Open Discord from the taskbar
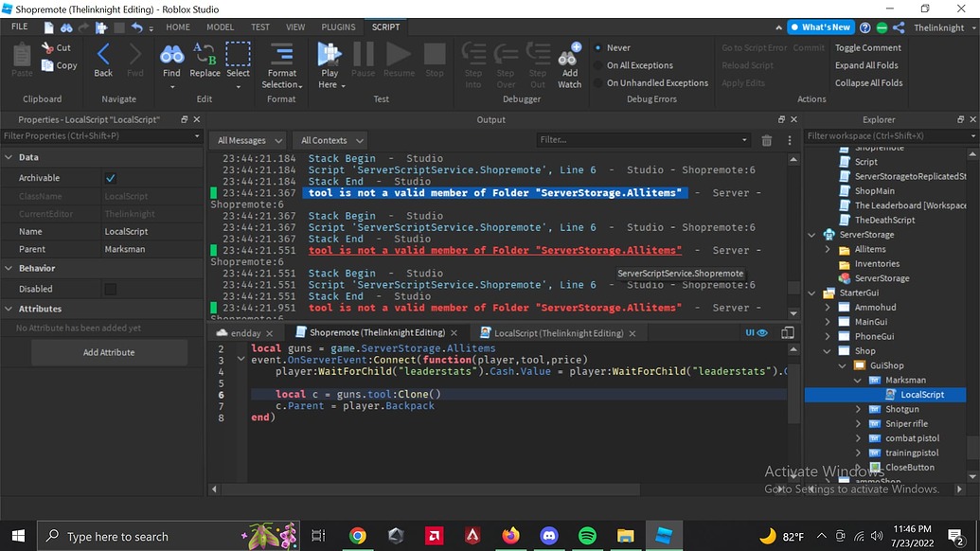Screen dimensions: 980x551 (x=549, y=536)
